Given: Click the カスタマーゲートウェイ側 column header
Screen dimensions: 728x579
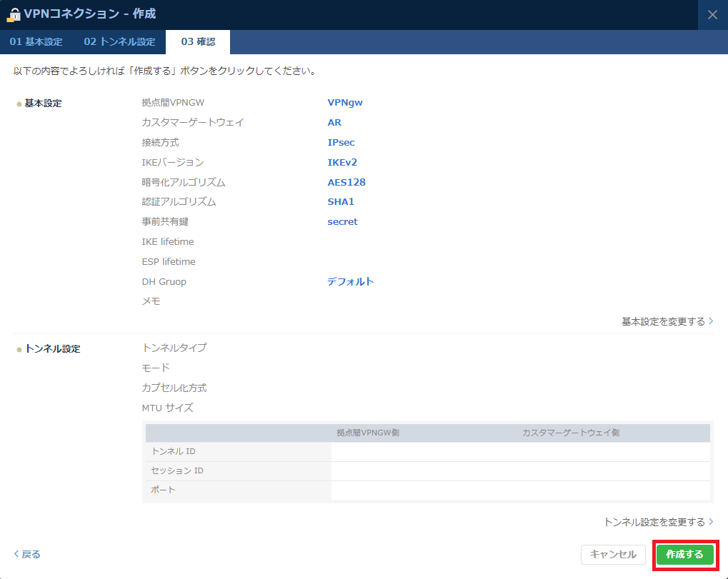Looking at the screenshot, I should (x=570, y=433).
